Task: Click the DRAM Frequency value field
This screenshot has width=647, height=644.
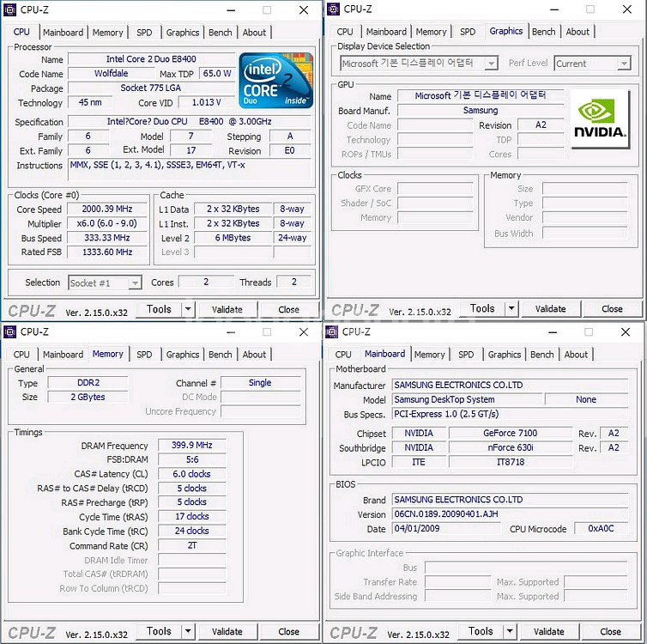Action: pyautogui.click(x=191, y=446)
